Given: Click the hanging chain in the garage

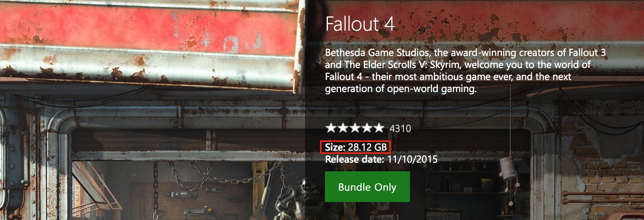Looking at the screenshot, I should [156, 190].
